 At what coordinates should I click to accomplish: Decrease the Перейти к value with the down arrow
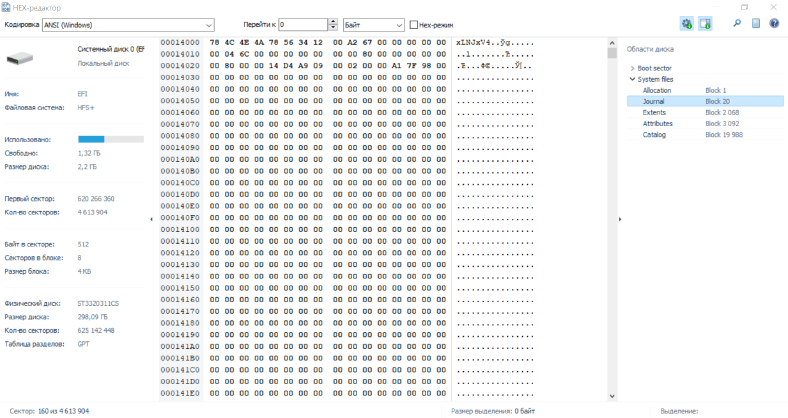(333, 28)
